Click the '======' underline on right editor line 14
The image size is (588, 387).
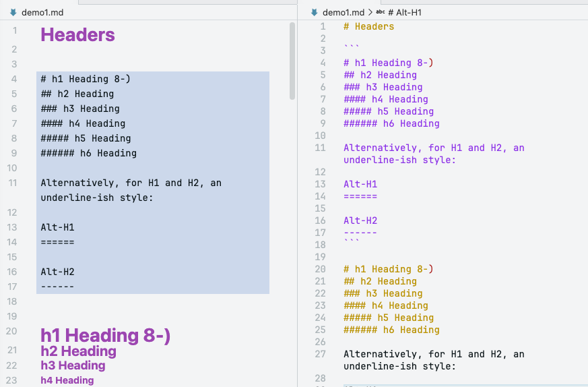(x=360, y=196)
